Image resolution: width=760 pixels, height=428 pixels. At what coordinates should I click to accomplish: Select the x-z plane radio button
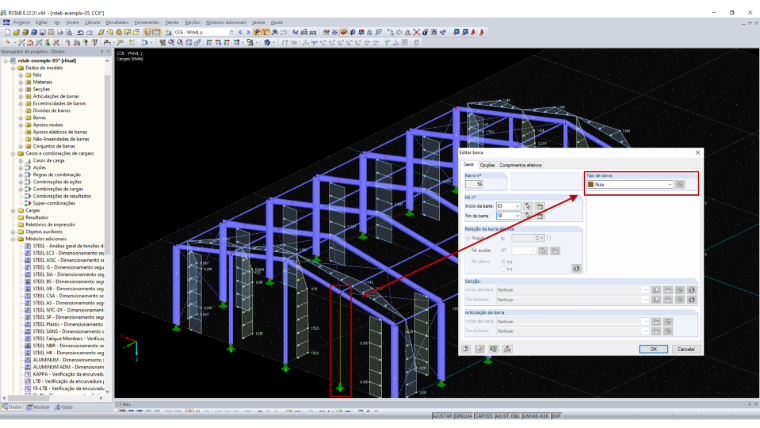coord(504,269)
